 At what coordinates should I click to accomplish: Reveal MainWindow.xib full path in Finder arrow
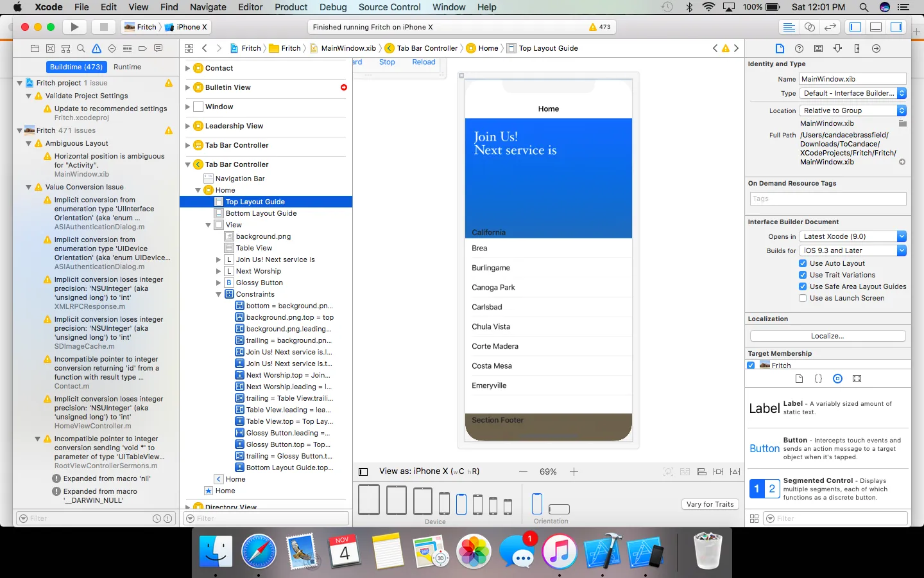pos(902,162)
